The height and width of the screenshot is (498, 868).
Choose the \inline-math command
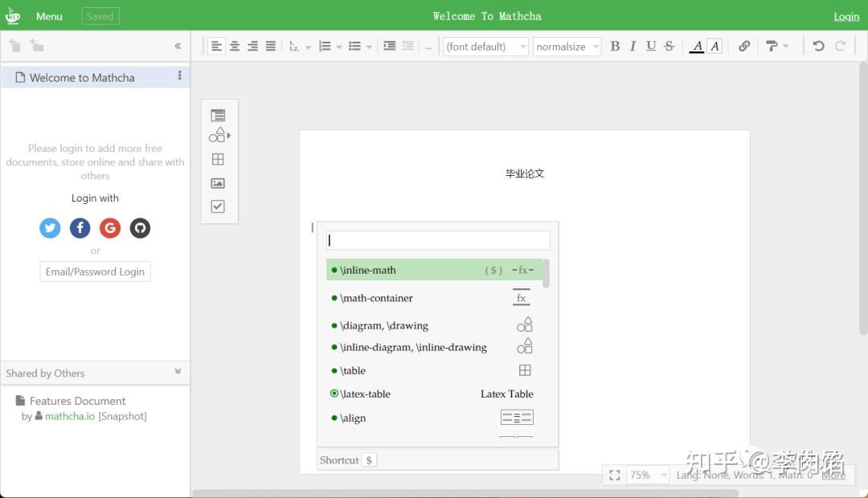(x=435, y=270)
